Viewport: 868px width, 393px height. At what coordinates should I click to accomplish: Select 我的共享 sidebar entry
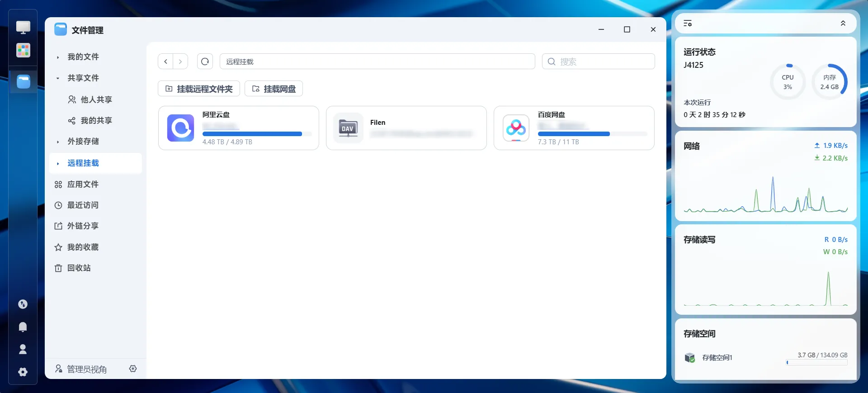96,120
